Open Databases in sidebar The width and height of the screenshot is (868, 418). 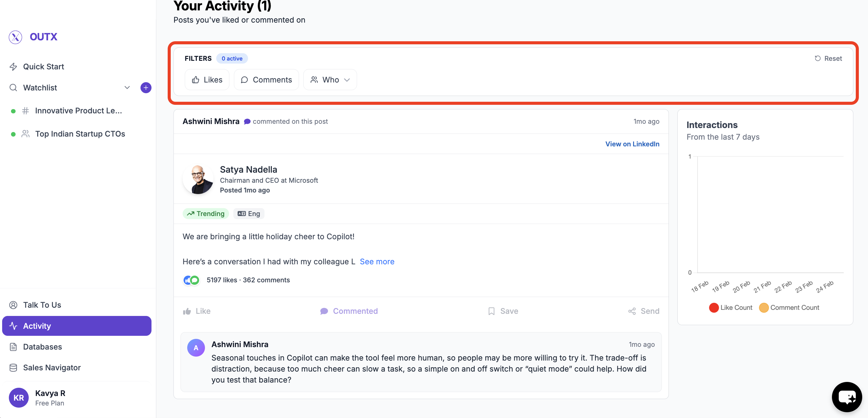click(x=42, y=346)
